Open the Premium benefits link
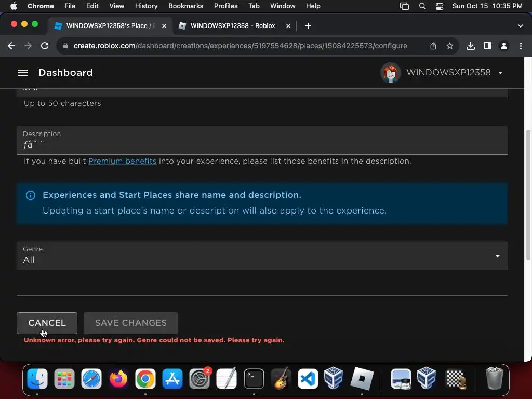This screenshot has height=399, width=532. (x=122, y=161)
